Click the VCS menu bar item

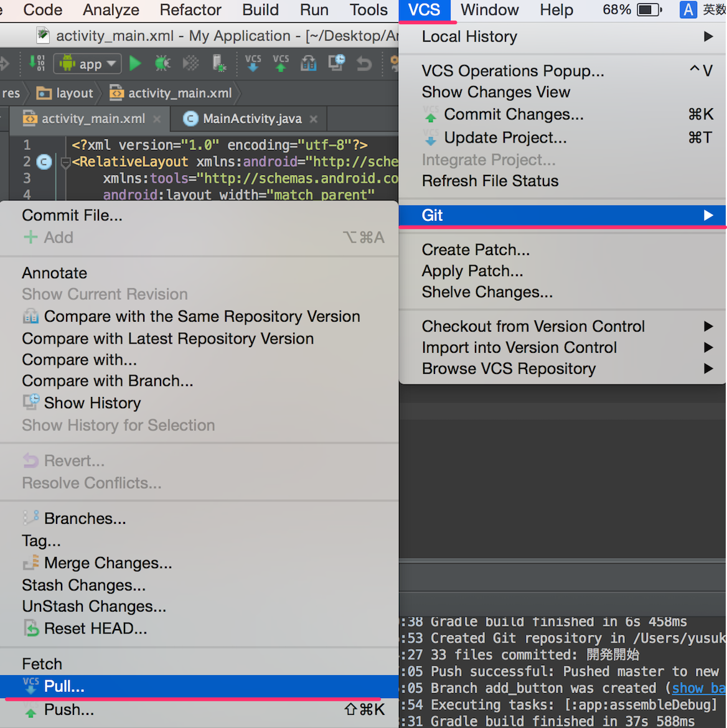point(424,10)
